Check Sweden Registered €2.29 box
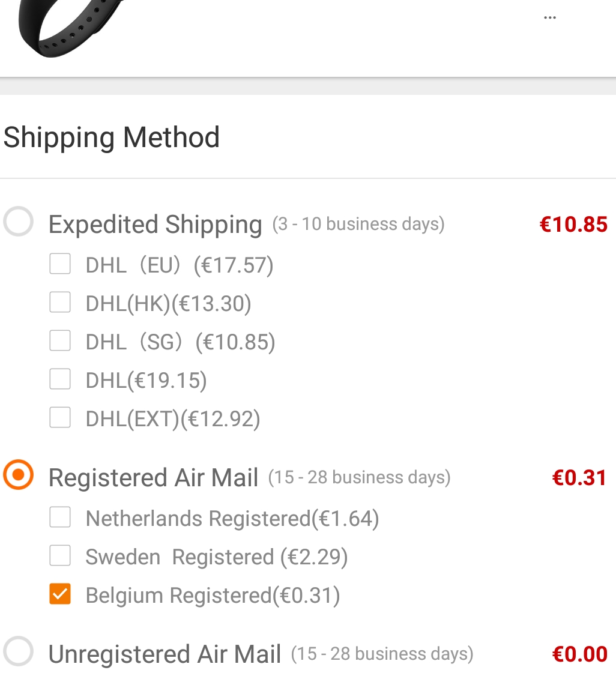The width and height of the screenshot is (616, 685). [60, 556]
